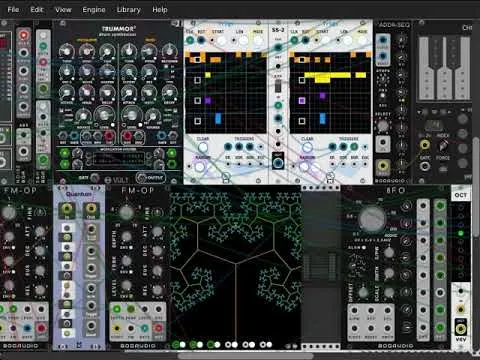This screenshot has width=480, height=360.
Task: Toggle third row checkbox in left sequencer grid
Action: click(197, 101)
